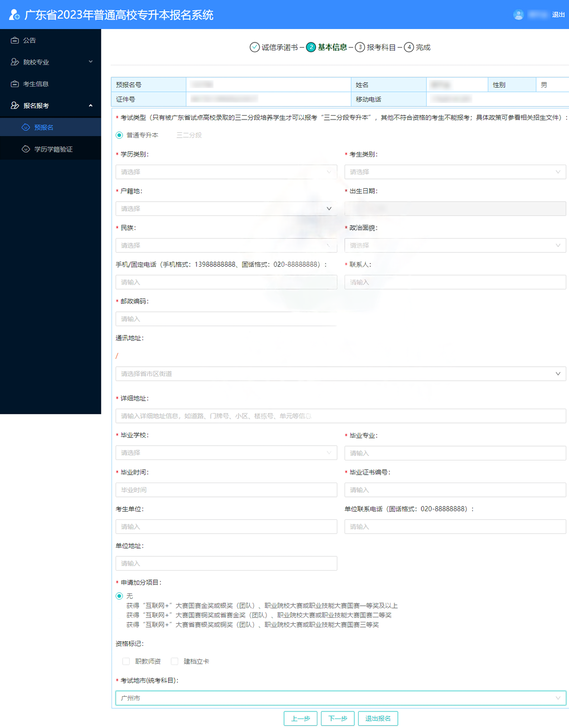Screen dimensions: 569x728
Task: Open the 户籍地 dropdown
Action: click(x=226, y=209)
